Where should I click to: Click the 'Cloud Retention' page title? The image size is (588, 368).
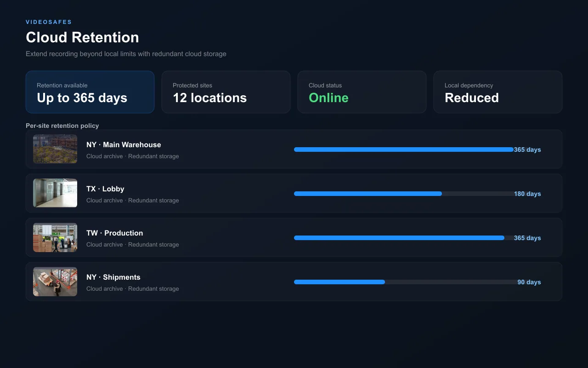pyautogui.click(x=82, y=37)
